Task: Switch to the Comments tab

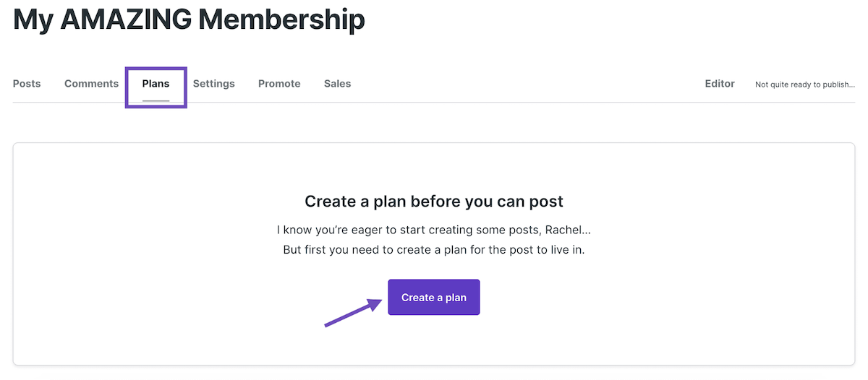Action: tap(91, 84)
